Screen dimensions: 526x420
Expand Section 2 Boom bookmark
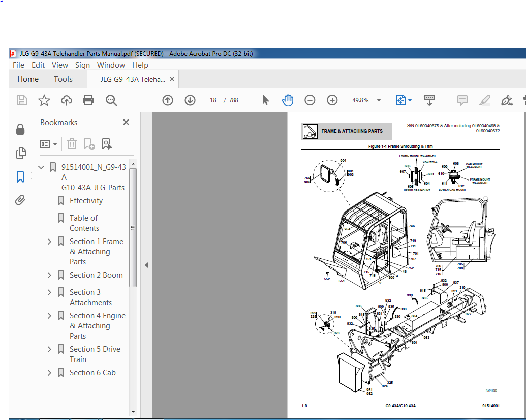49,275
